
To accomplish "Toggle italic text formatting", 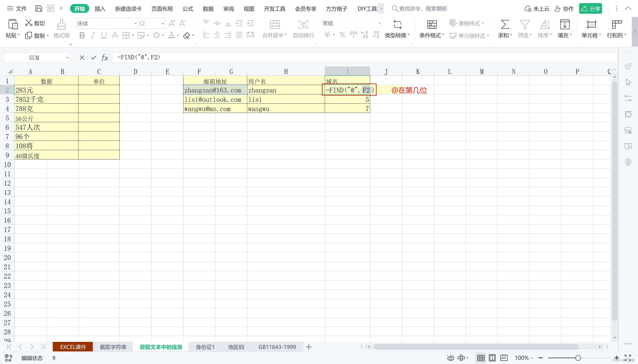I will tap(93, 35).
